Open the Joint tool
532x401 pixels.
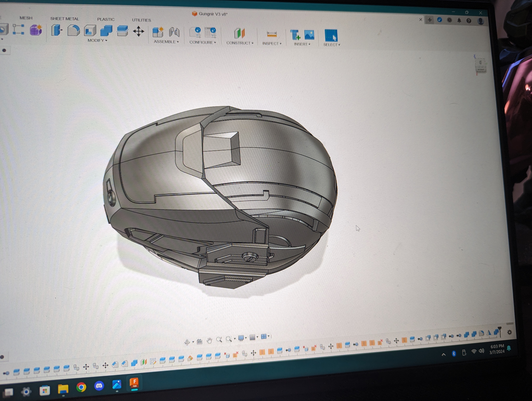coord(174,32)
